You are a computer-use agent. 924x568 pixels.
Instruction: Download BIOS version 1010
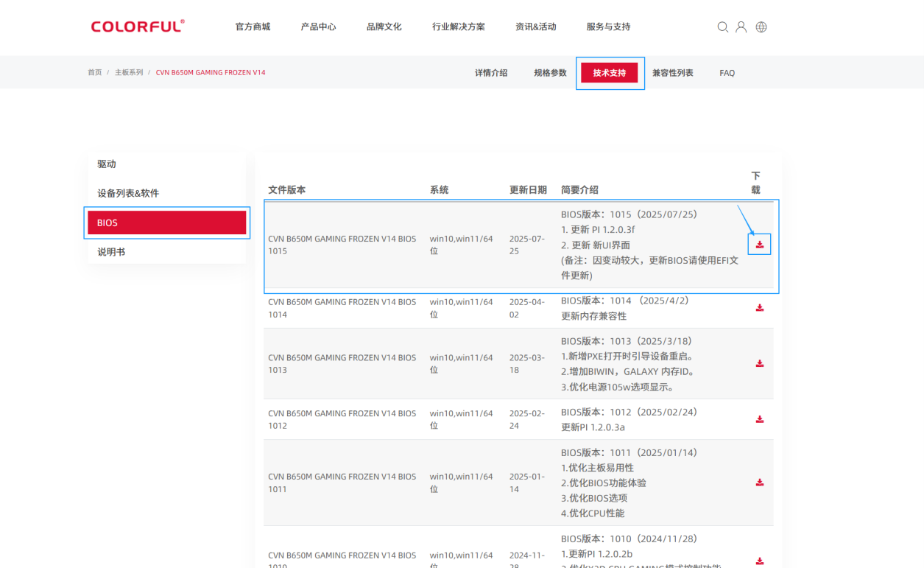click(x=759, y=560)
